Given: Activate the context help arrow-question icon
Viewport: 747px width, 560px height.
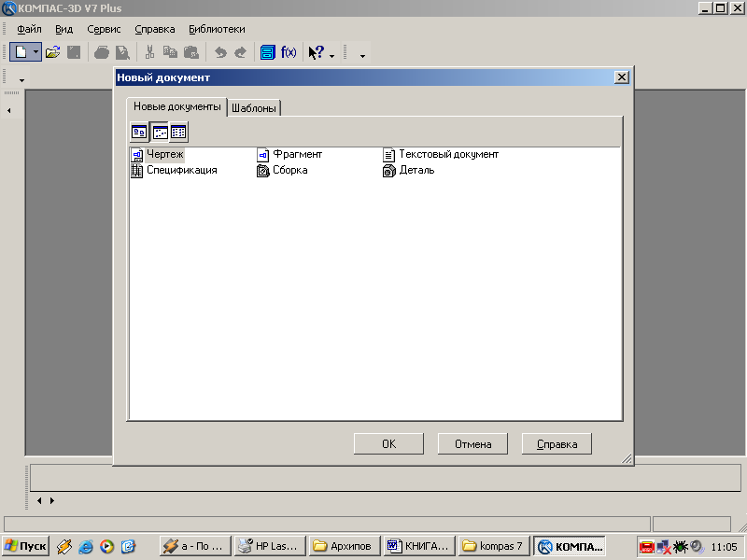Looking at the screenshot, I should (x=316, y=52).
